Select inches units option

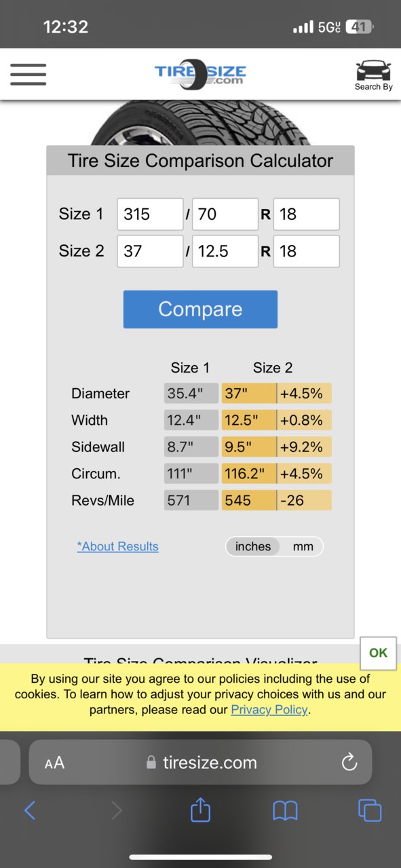click(253, 546)
